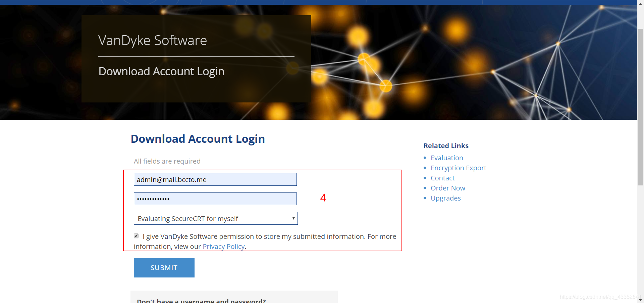Click the 'Download Account Login' page heading
Screen dimensions: 644x303
pos(198,139)
